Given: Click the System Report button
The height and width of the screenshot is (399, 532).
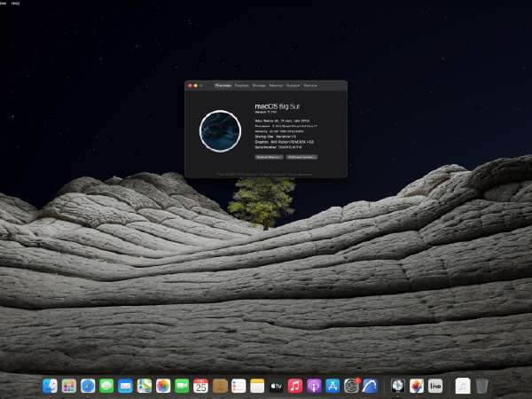Looking at the screenshot, I should tap(269, 157).
